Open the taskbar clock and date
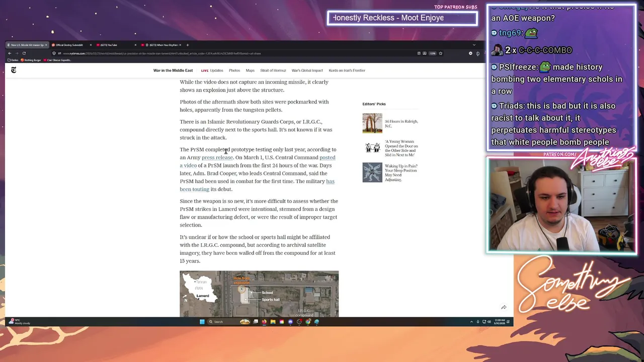The height and width of the screenshot is (362, 644). (x=500, y=322)
